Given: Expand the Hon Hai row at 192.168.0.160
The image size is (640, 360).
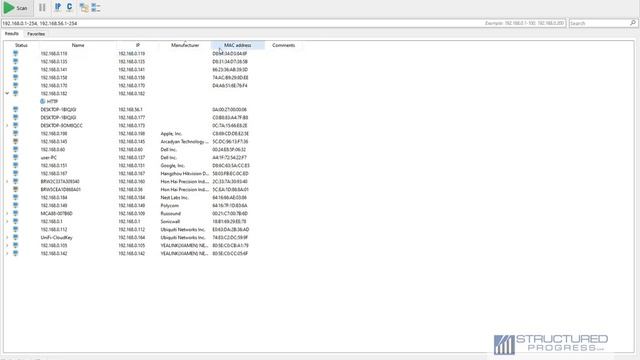Looking at the screenshot, I should (x=7, y=181).
